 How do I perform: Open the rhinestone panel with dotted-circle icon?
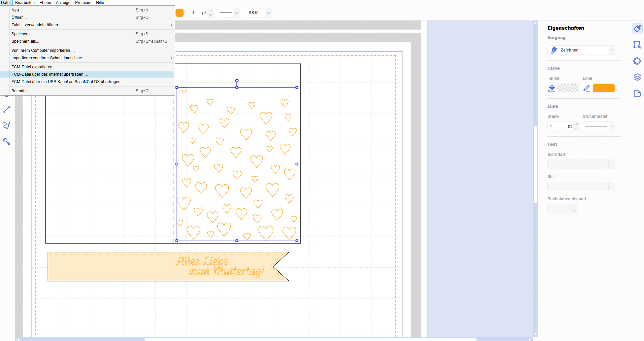[637, 61]
